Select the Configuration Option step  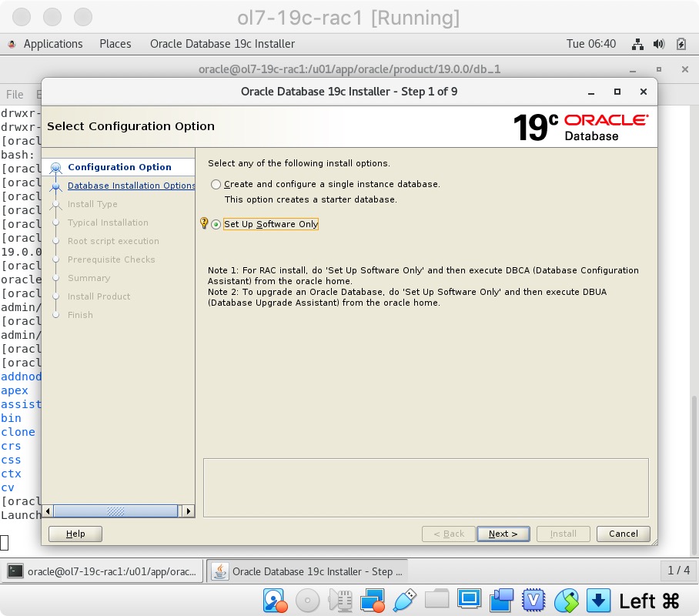tap(119, 167)
